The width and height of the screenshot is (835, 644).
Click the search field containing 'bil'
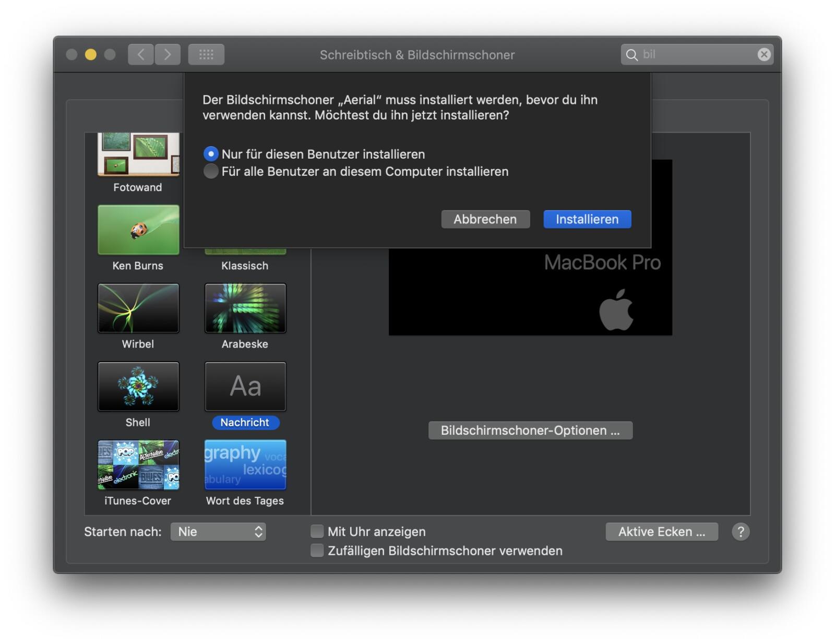point(697,54)
